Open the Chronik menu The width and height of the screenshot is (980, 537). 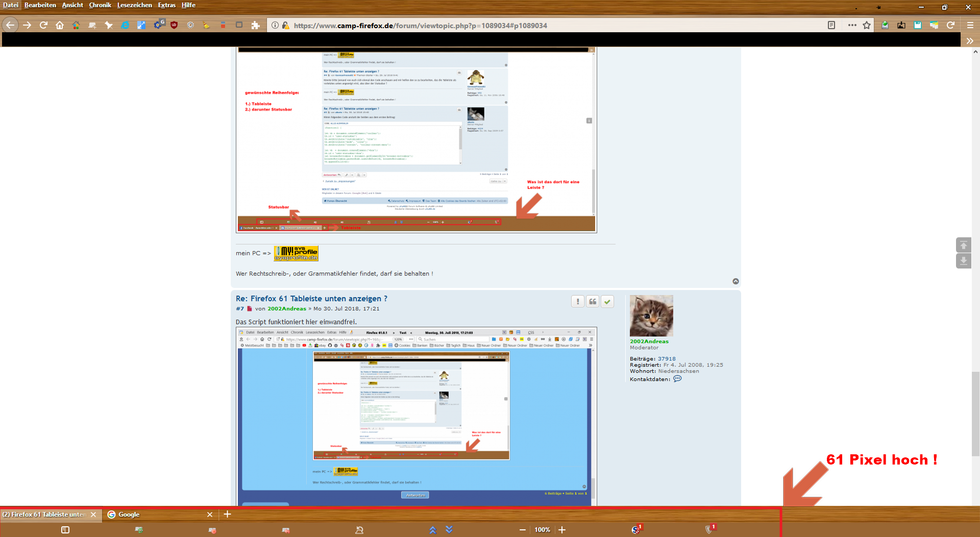pyautogui.click(x=100, y=5)
